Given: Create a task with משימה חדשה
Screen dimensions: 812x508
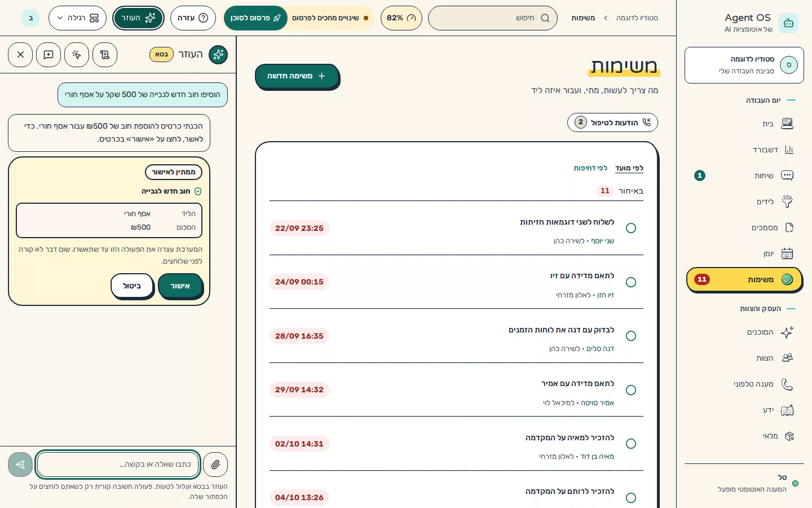Looking at the screenshot, I should [297, 76].
